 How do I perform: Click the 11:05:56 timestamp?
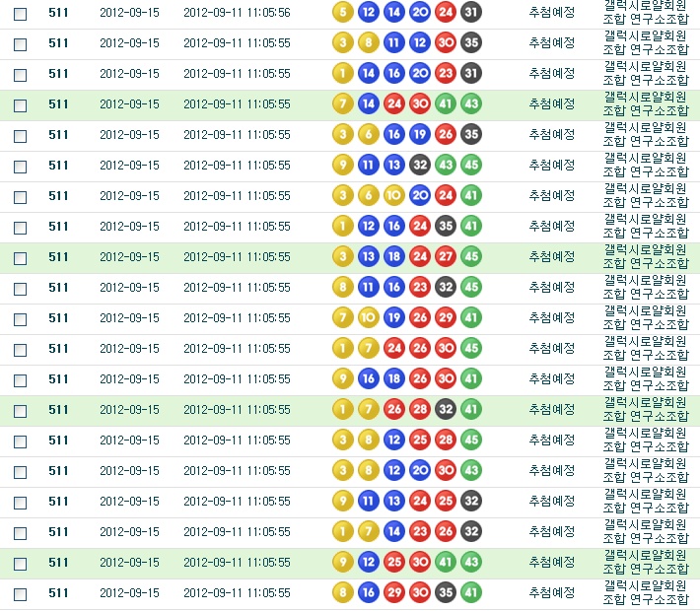pos(237,13)
